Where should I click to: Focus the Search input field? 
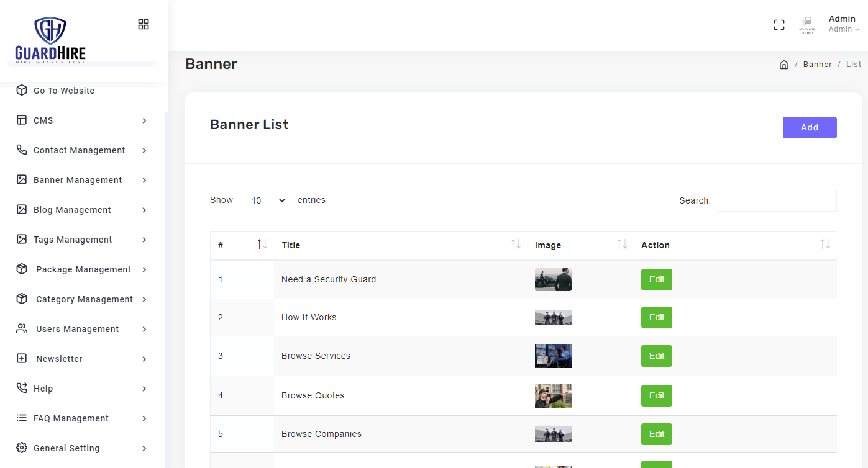point(777,200)
